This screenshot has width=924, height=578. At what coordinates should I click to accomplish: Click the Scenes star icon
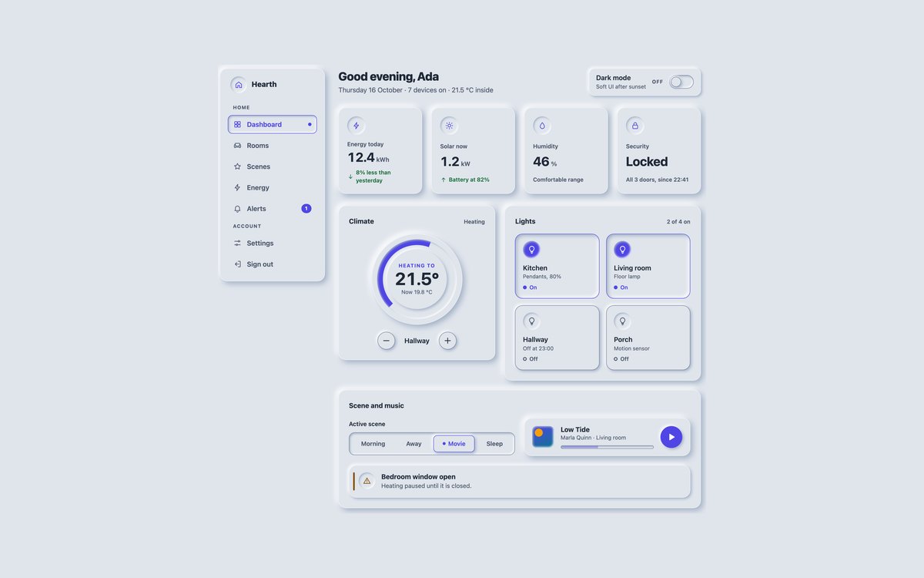pyautogui.click(x=237, y=166)
